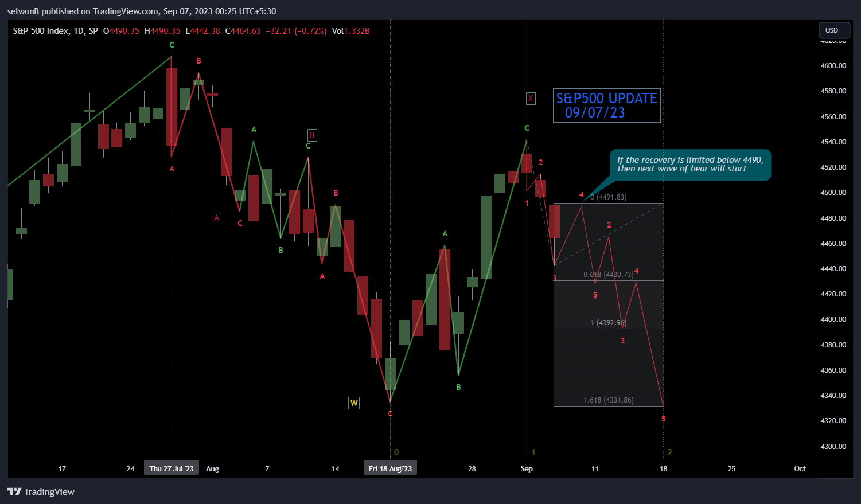Click the 4340.00 price axis label
The height and width of the screenshot is (504, 861).
pyautogui.click(x=833, y=396)
